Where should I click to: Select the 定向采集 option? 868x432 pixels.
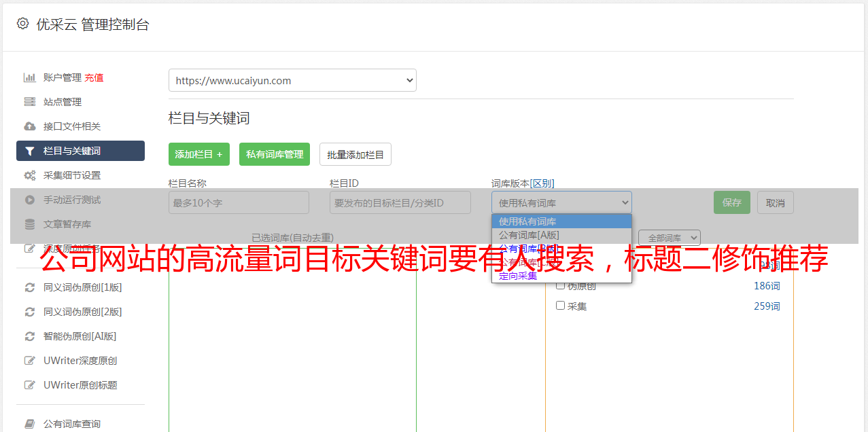tap(561, 276)
